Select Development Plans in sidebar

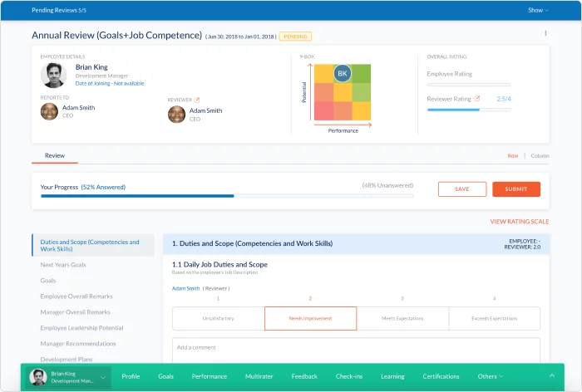67,360
